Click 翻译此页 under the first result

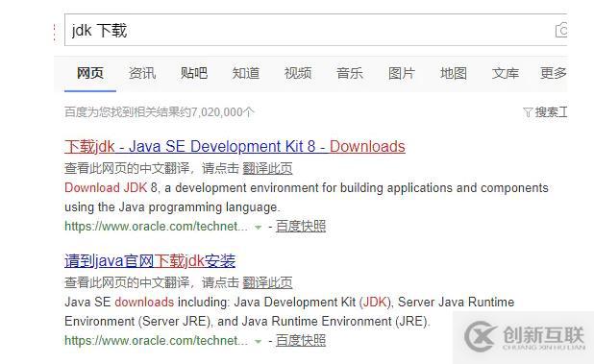[267, 168]
